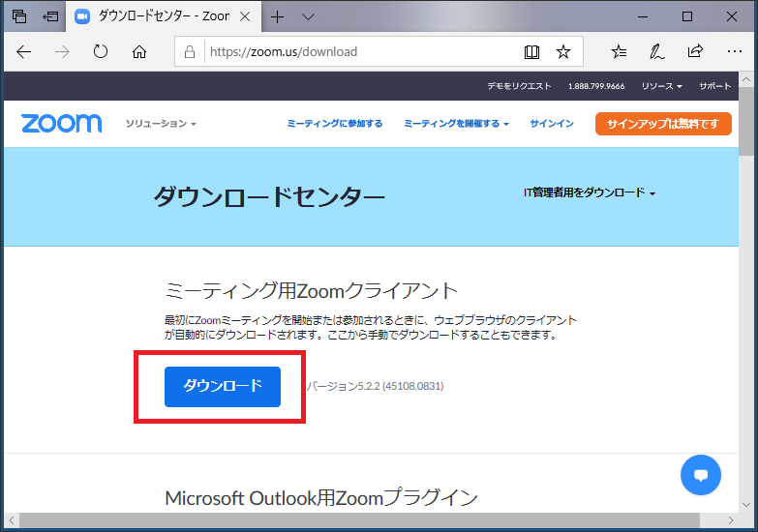This screenshot has height=532, width=758.
Task: Close the browser window
Action: click(732, 16)
